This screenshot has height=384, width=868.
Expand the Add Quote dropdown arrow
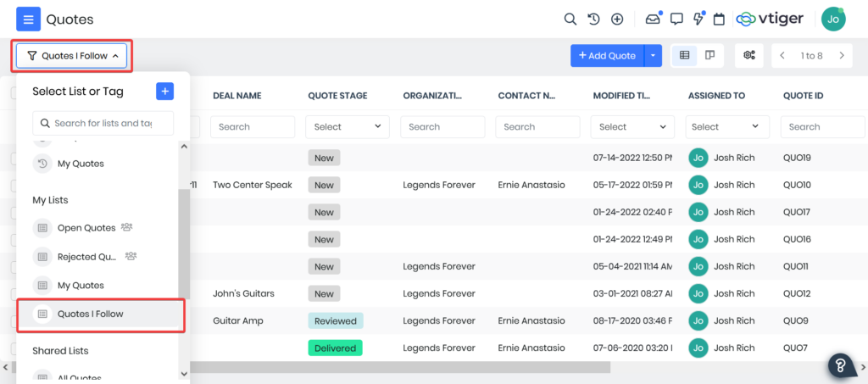654,56
